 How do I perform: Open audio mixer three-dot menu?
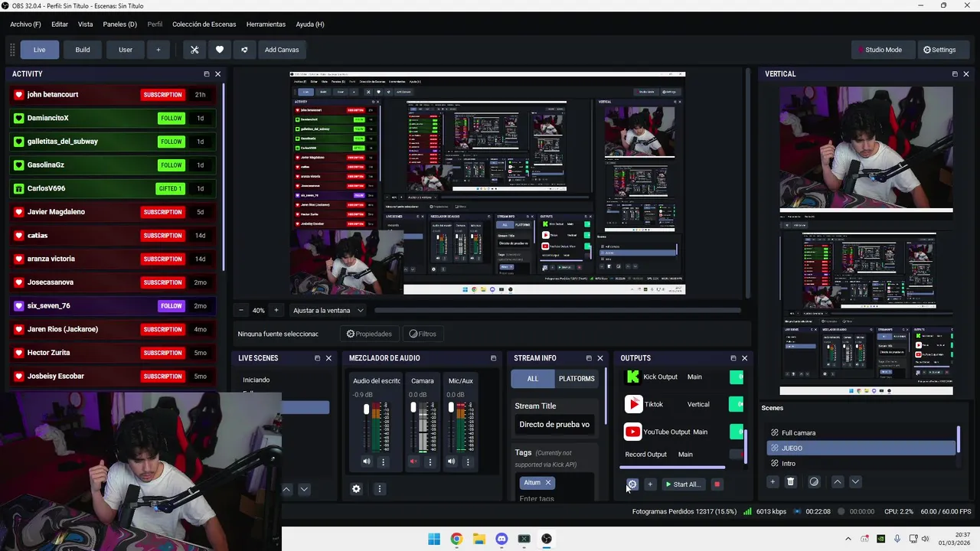tap(379, 489)
